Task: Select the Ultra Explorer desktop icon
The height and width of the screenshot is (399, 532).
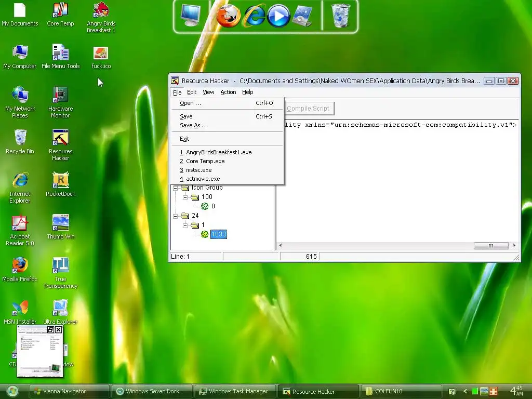Action: [x=60, y=312]
